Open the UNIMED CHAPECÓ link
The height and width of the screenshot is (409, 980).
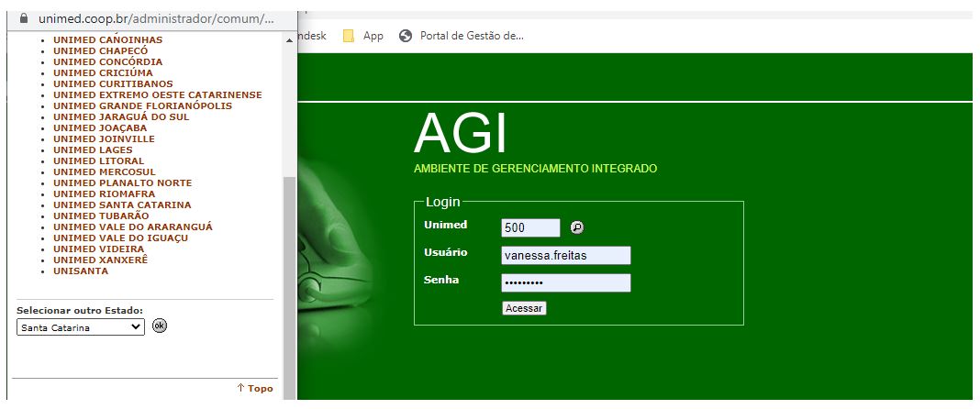[101, 50]
